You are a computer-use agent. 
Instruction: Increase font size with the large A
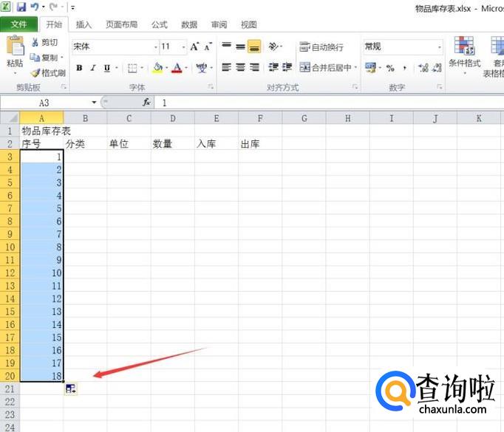tap(194, 47)
